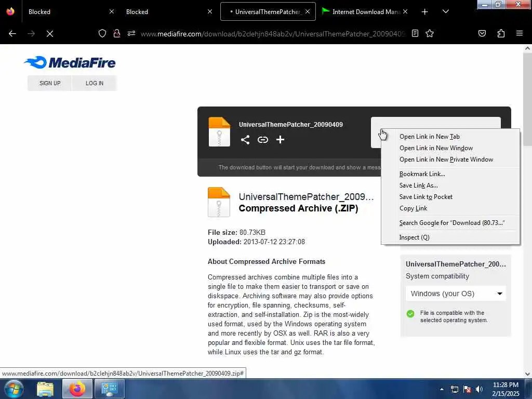Screen dimensions: 532x399
Task: Open site permissions icon in address bar
Action: coord(131,33)
